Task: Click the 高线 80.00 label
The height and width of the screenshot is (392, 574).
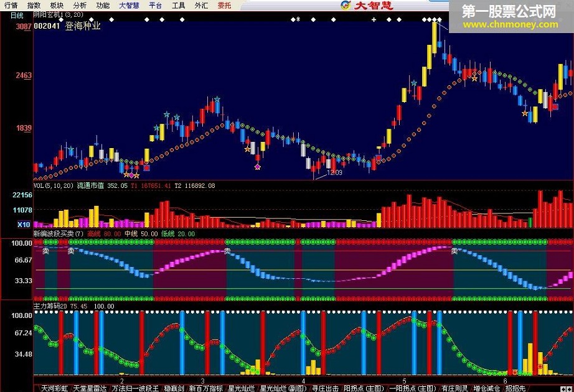Action: pyautogui.click(x=104, y=233)
